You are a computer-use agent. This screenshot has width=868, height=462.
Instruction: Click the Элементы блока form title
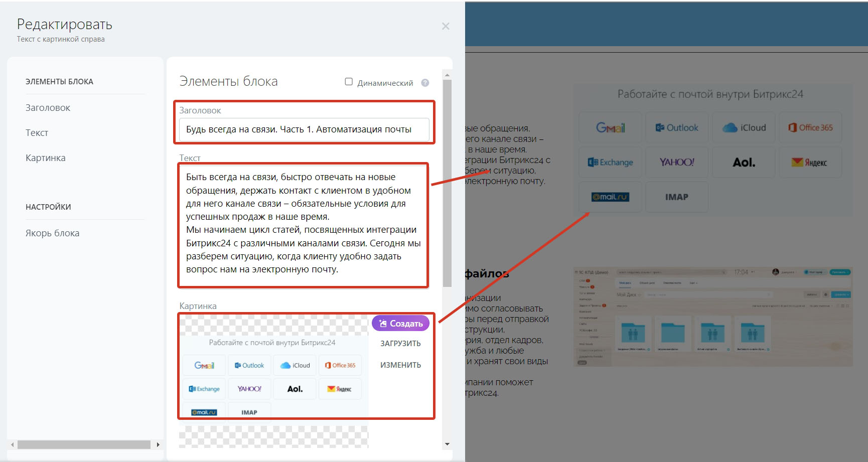228,81
